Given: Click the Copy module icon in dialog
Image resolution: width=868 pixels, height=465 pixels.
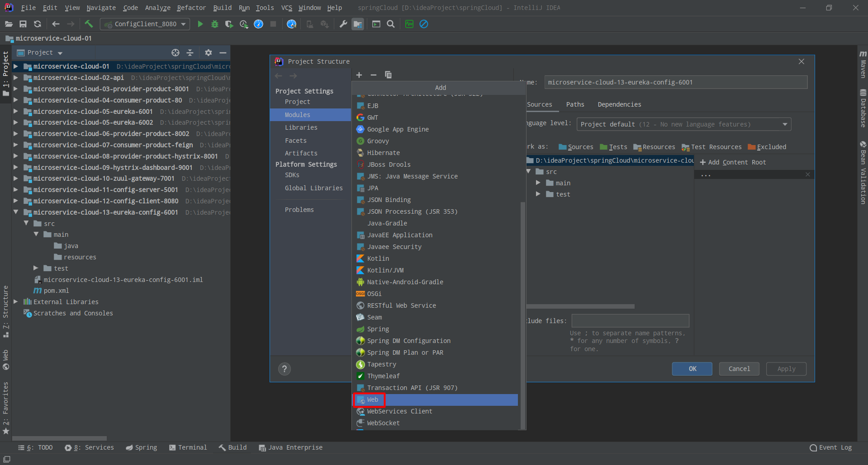Looking at the screenshot, I should [x=388, y=75].
